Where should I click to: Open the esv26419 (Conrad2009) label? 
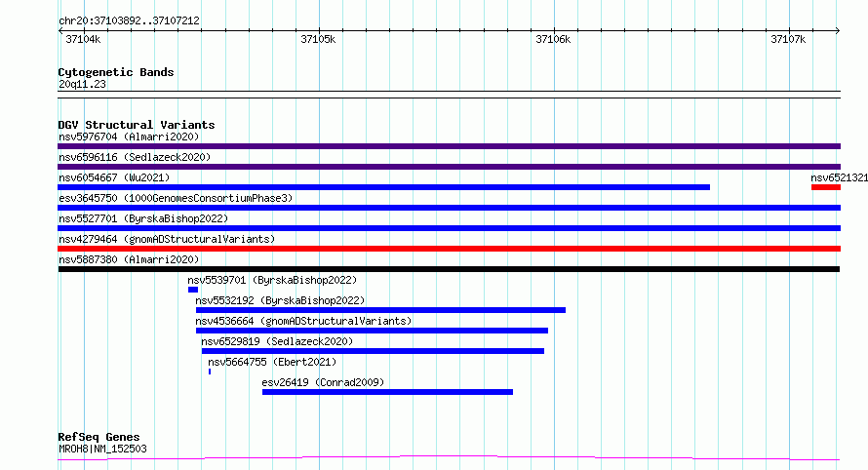(x=323, y=382)
